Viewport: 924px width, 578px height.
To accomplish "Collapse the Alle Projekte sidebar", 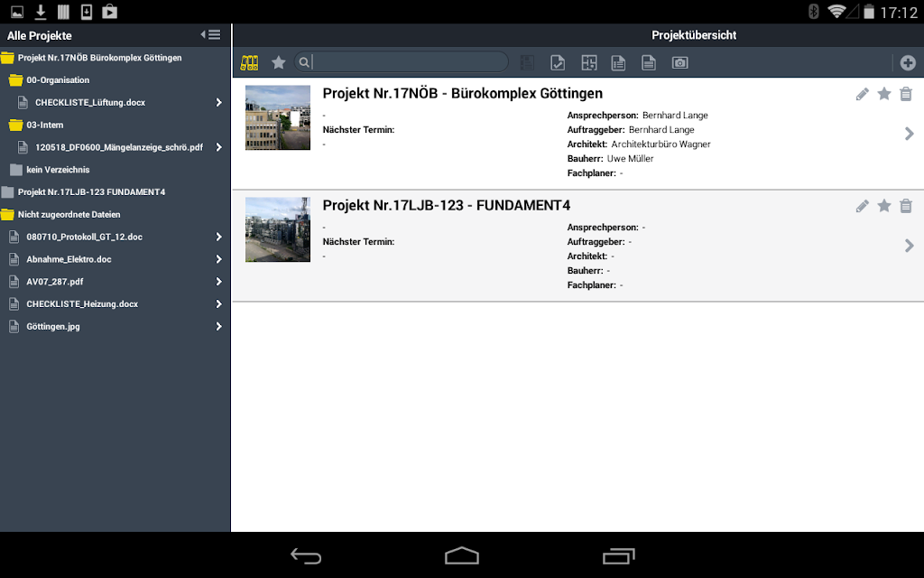I will click(211, 35).
